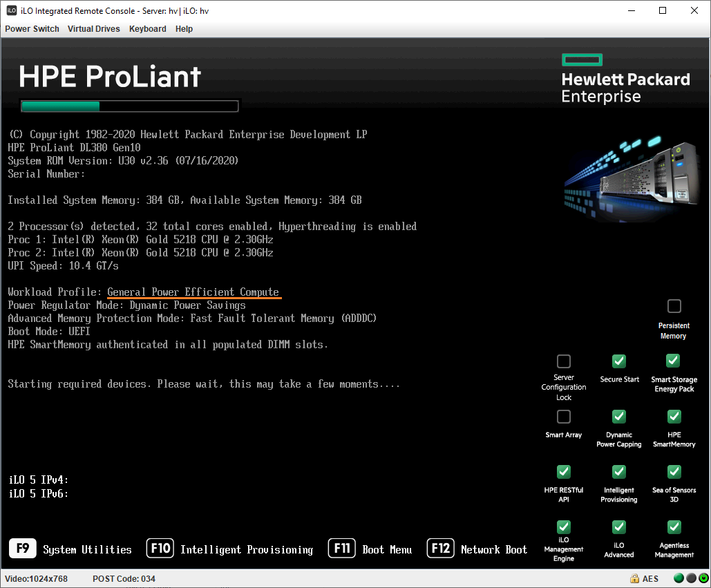This screenshot has height=588, width=711.
Task: Click the HPE RESTful API checkmark
Action: [x=564, y=472]
